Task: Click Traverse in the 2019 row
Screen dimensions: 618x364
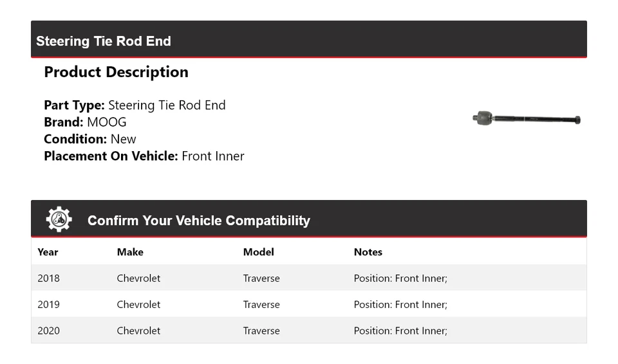Action: click(x=261, y=304)
